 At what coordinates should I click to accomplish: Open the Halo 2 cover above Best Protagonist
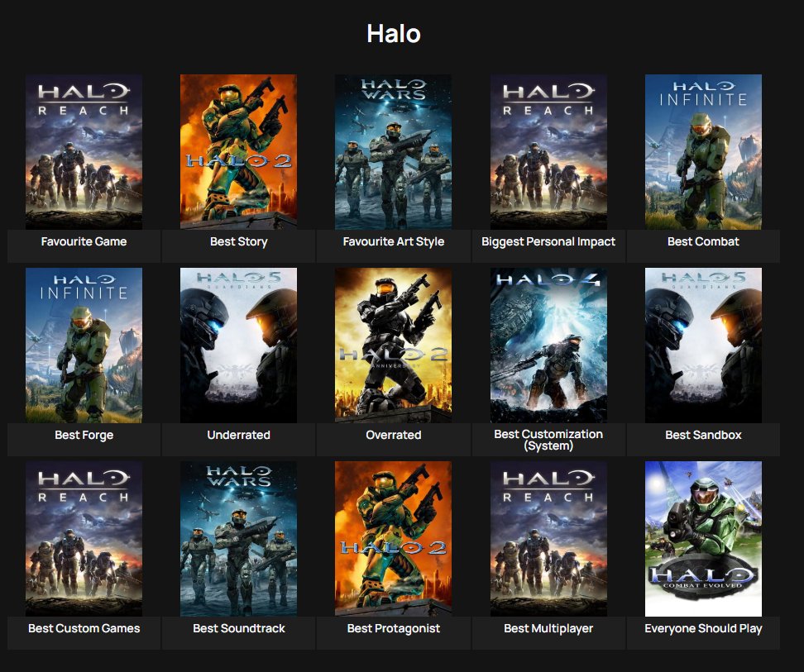point(393,539)
